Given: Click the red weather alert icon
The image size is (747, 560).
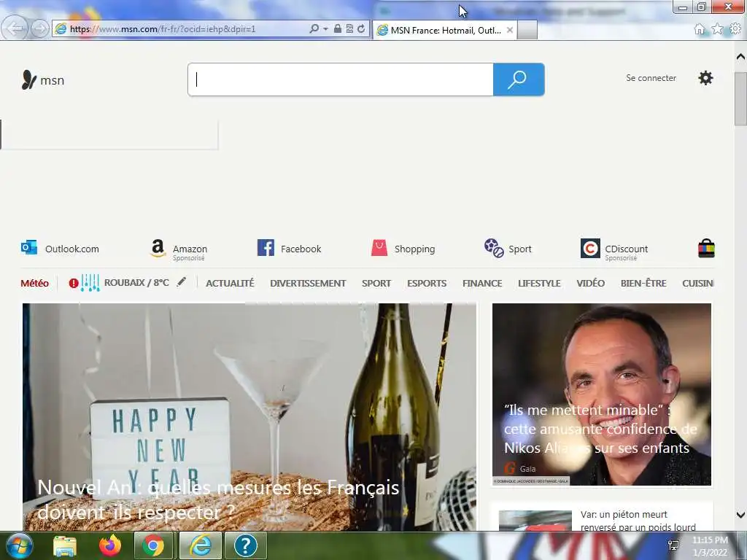Looking at the screenshot, I should click(74, 284).
